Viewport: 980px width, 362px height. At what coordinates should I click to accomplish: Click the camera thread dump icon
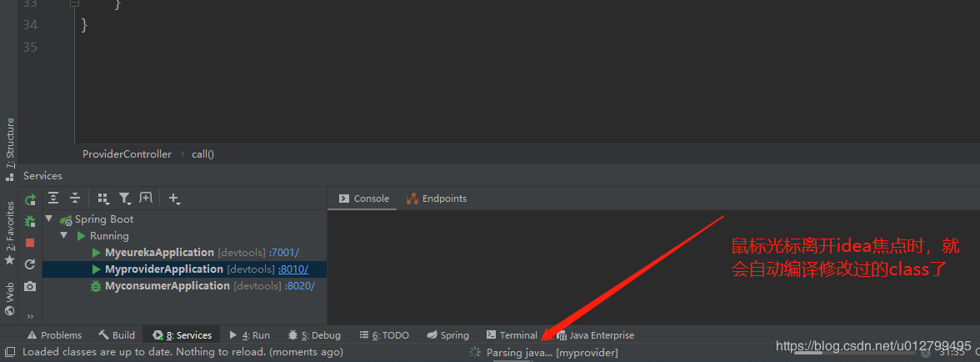(x=30, y=286)
